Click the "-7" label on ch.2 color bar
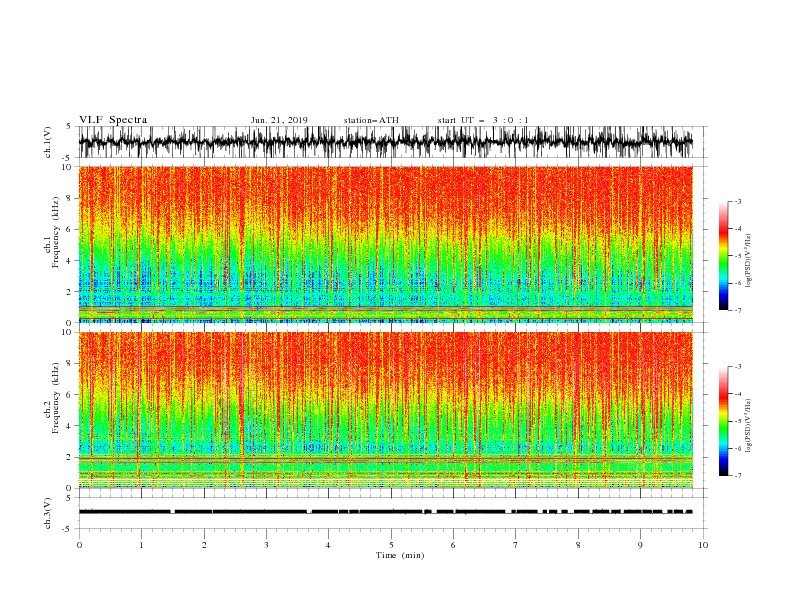The image size is (792, 612). (x=737, y=476)
